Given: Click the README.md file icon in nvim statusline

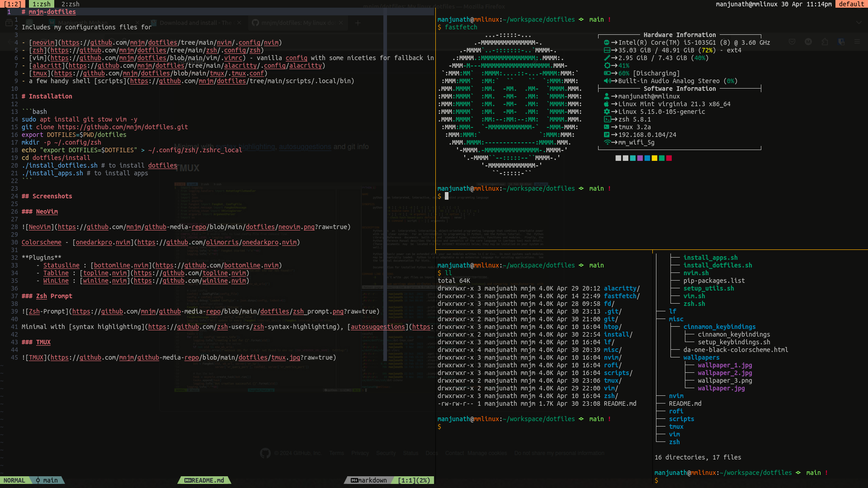Looking at the screenshot, I should click(x=188, y=480).
